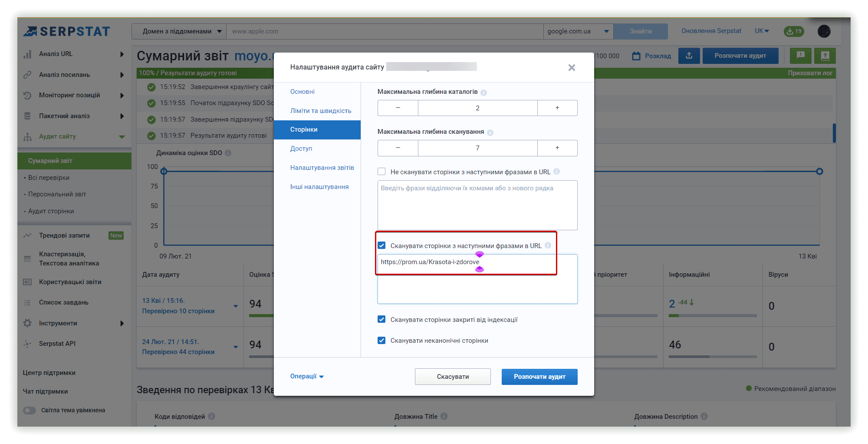Click info icon next to Динаміка оцінки SDO
The width and height of the screenshot is (868, 444).
[228, 153]
